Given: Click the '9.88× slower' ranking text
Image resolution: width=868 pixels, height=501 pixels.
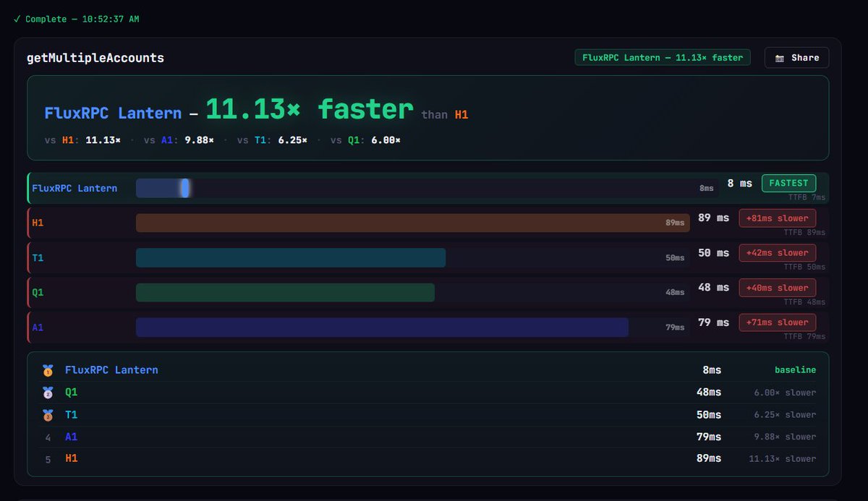Looking at the screenshot, I should pyautogui.click(x=785, y=437).
